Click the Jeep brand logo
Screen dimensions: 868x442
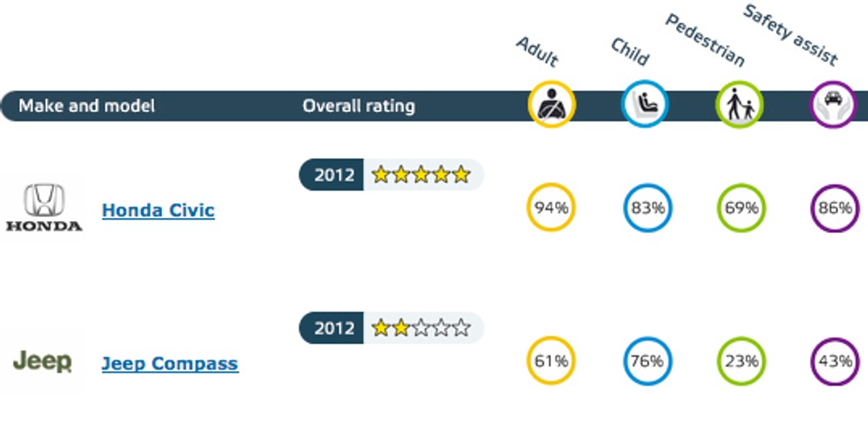43,361
